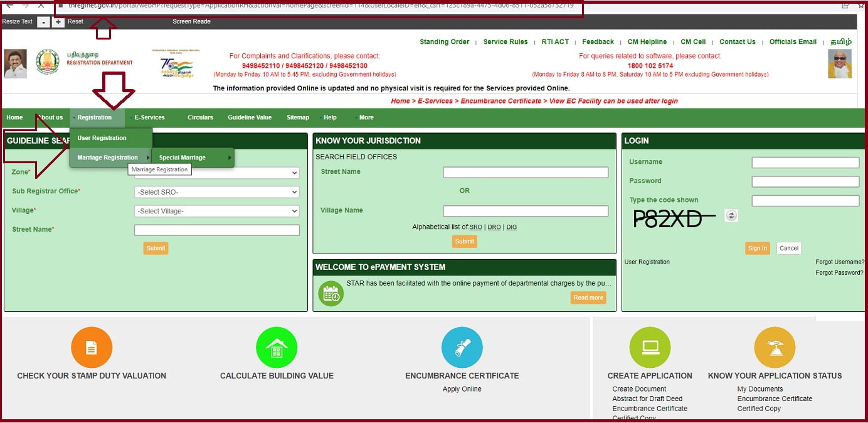Viewport: 868px width, 423px height.
Task: Click the Encumbrance Certificate flashlight icon
Action: pyautogui.click(x=462, y=346)
